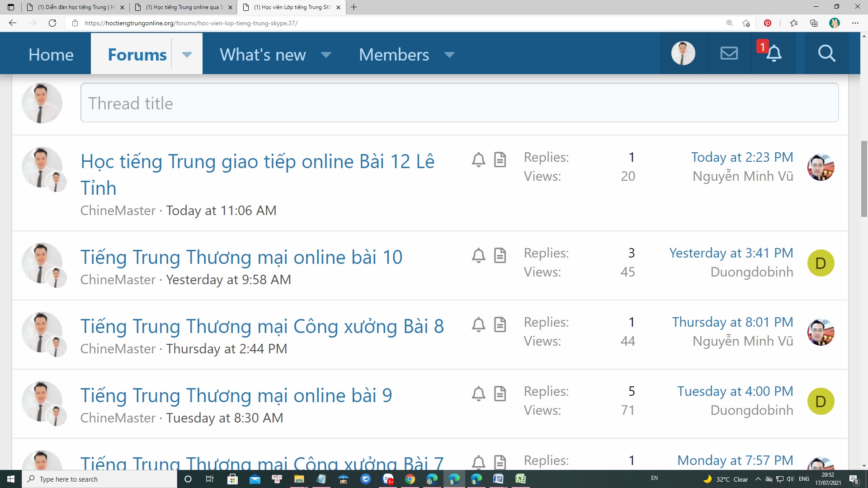Click the page vertical scrollbar thumb
The width and height of the screenshot is (868, 488).
(x=864, y=178)
